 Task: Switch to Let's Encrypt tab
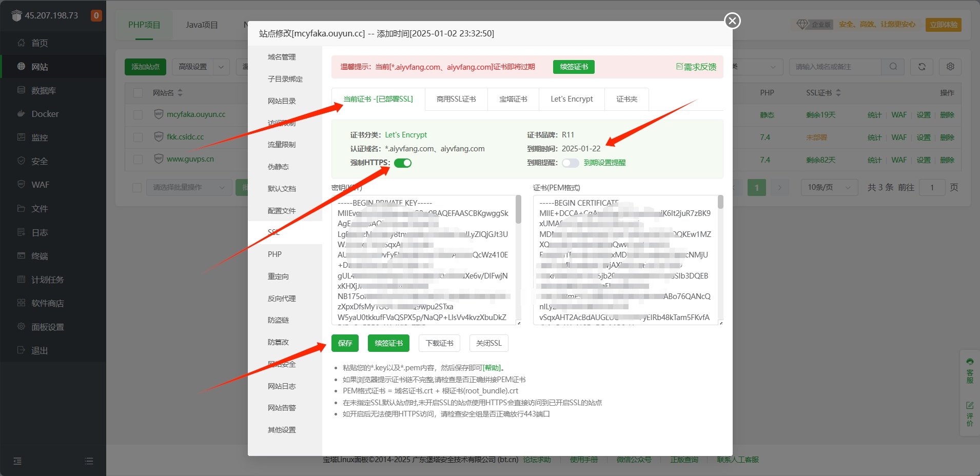(572, 99)
